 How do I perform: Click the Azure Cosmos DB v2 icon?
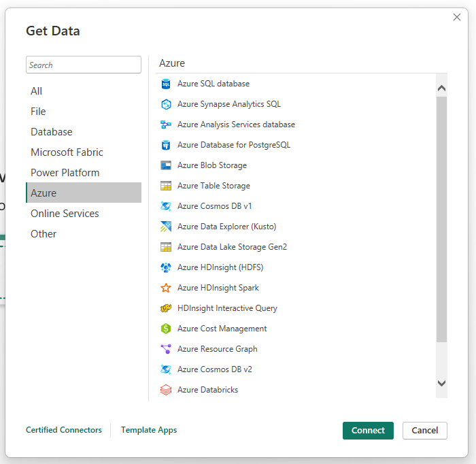(x=166, y=369)
